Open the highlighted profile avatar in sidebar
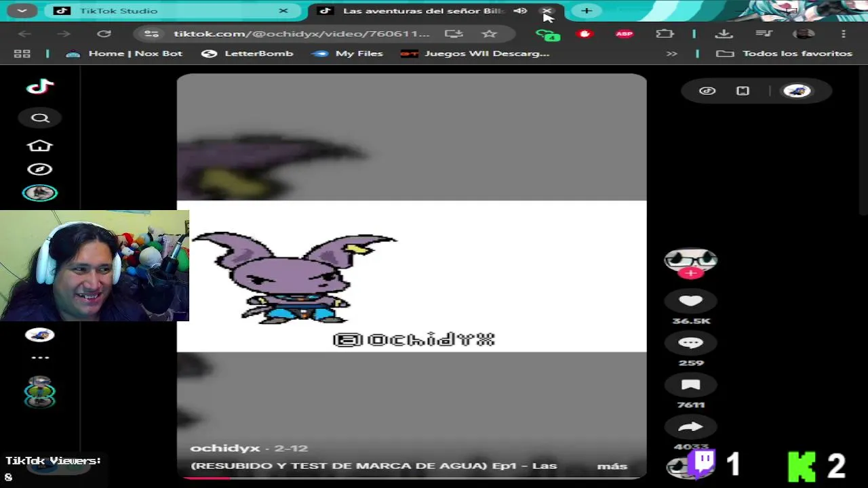Image resolution: width=868 pixels, height=488 pixels. point(40,193)
